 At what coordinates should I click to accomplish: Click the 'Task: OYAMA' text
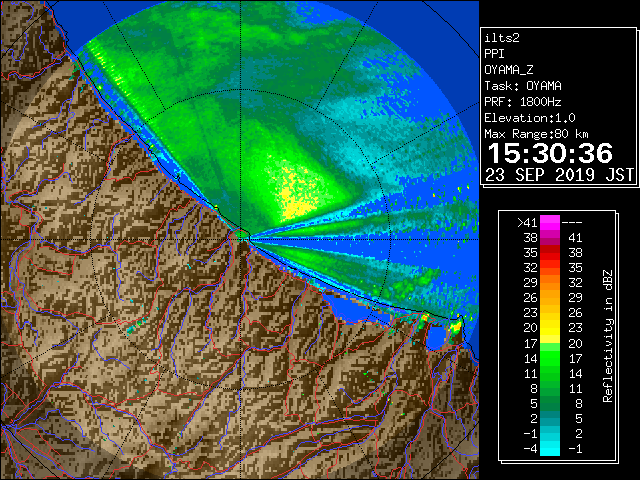click(523, 86)
